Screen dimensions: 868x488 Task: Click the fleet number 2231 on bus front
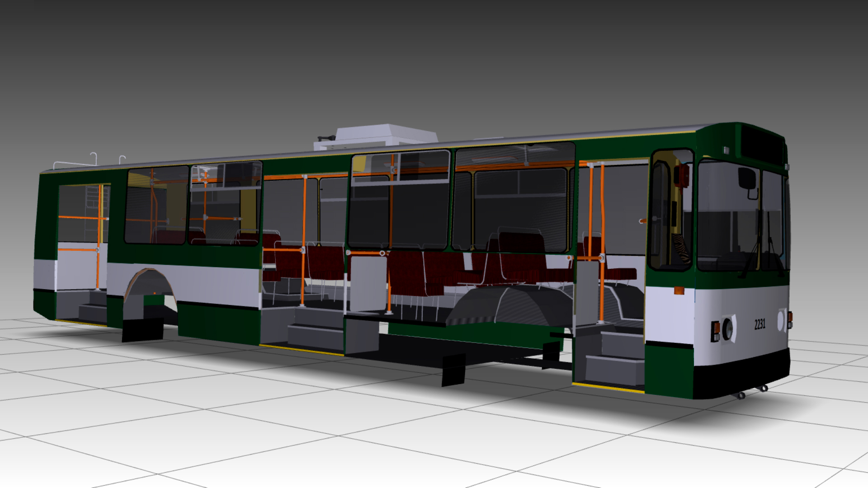click(759, 324)
